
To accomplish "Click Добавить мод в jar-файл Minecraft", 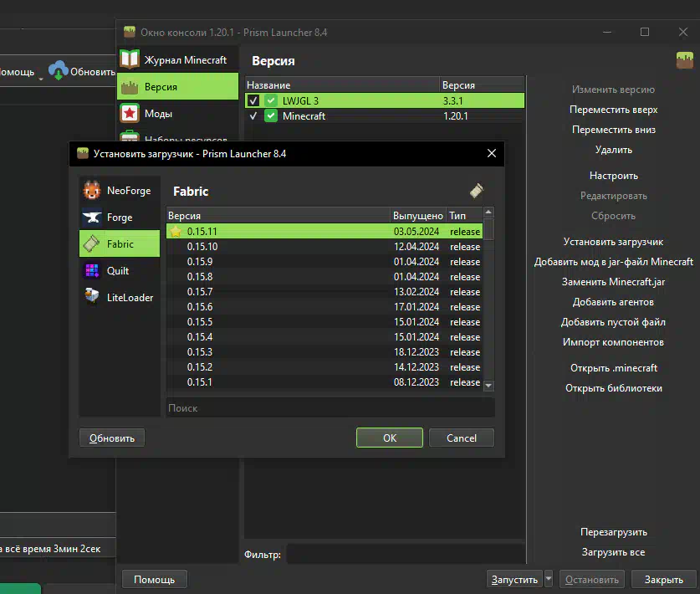I will (613, 262).
